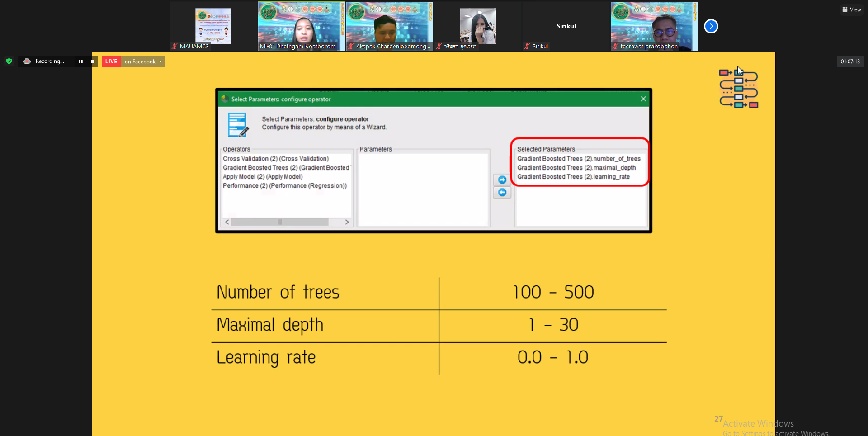
Task: Select MI-01 Phetngam Koatborom video thumbnail
Action: click(x=301, y=26)
